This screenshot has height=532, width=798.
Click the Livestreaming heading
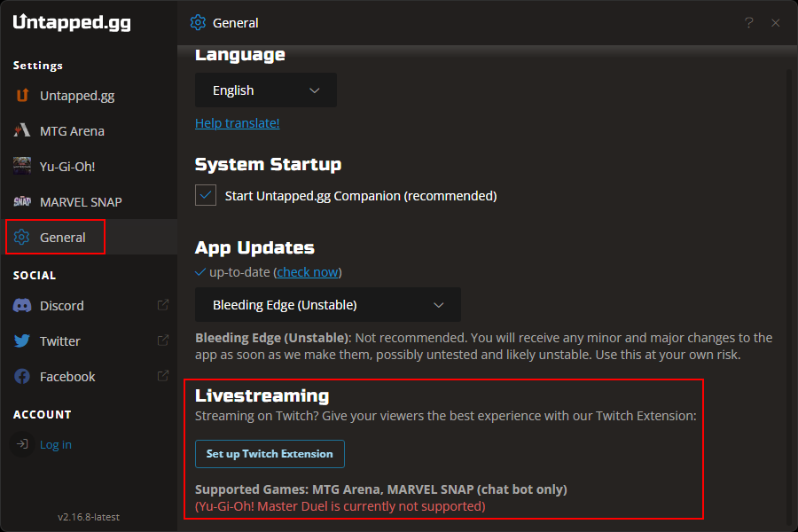click(x=262, y=395)
